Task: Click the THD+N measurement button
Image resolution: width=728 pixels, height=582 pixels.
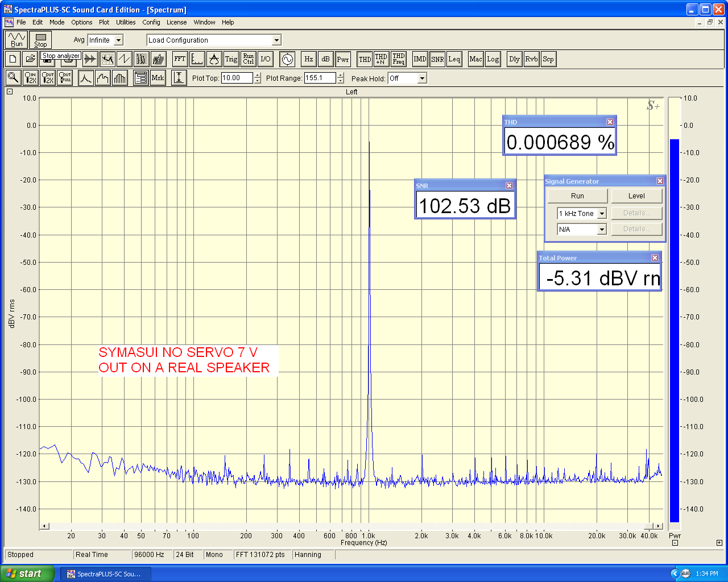Action: [x=381, y=59]
